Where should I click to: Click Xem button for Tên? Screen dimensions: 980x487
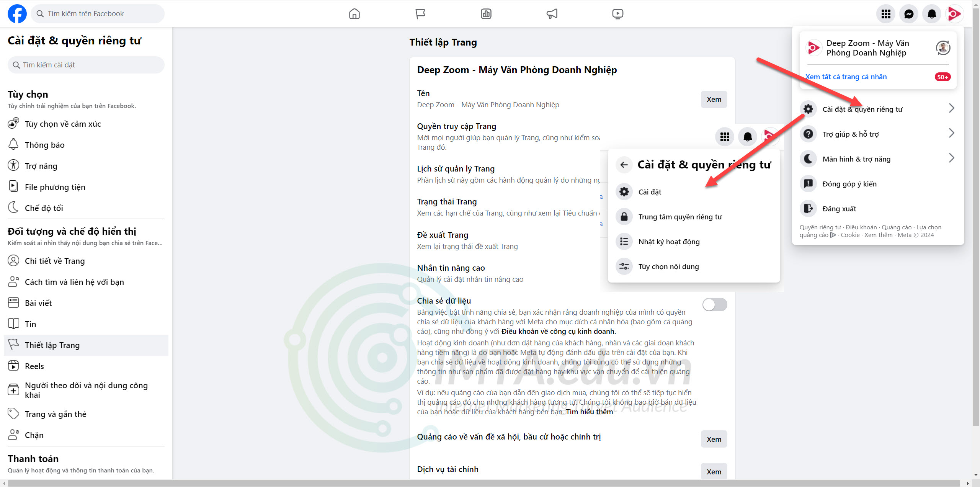[714, 99]
